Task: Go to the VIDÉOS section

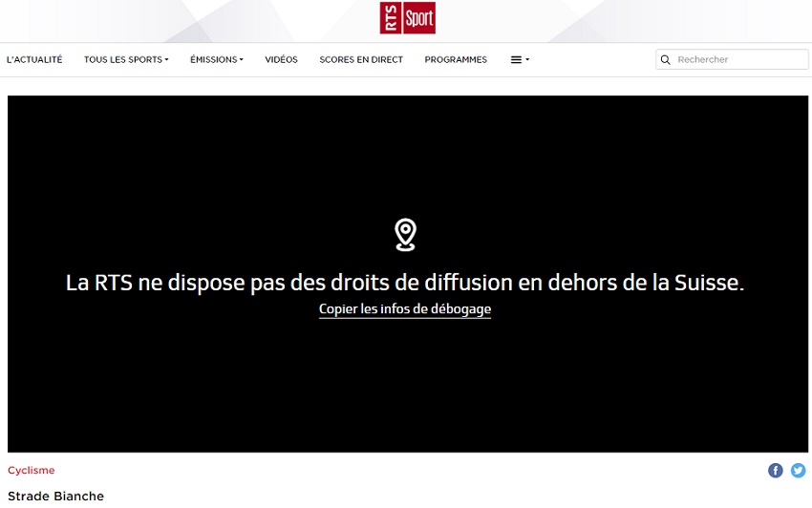Action: click(x=281, y=59)
